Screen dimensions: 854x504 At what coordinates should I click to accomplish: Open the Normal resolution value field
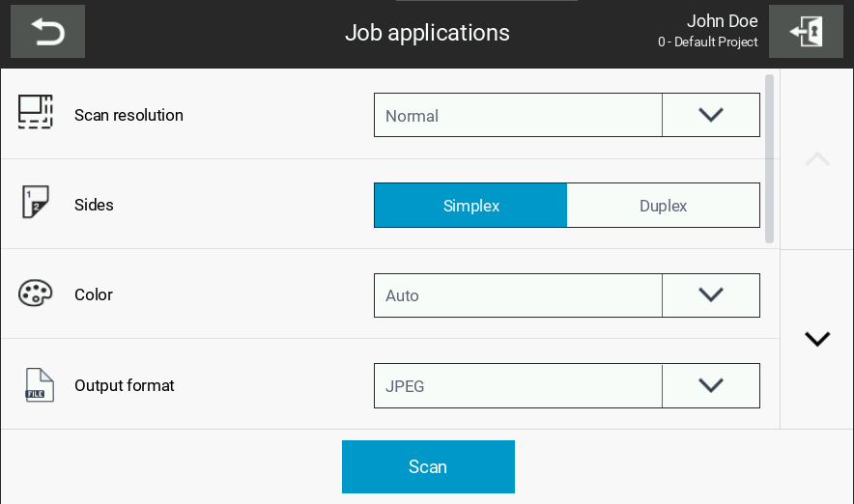coord(518,115)
